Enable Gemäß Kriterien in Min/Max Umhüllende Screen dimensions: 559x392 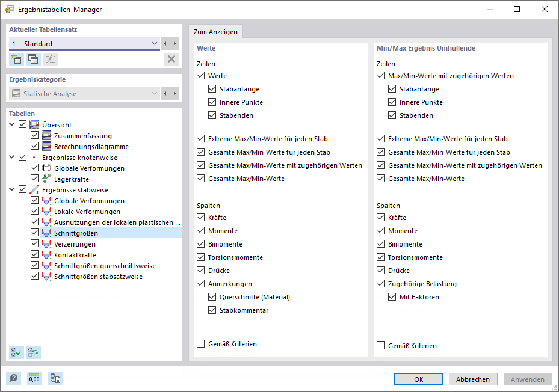(x=381, y=346)
